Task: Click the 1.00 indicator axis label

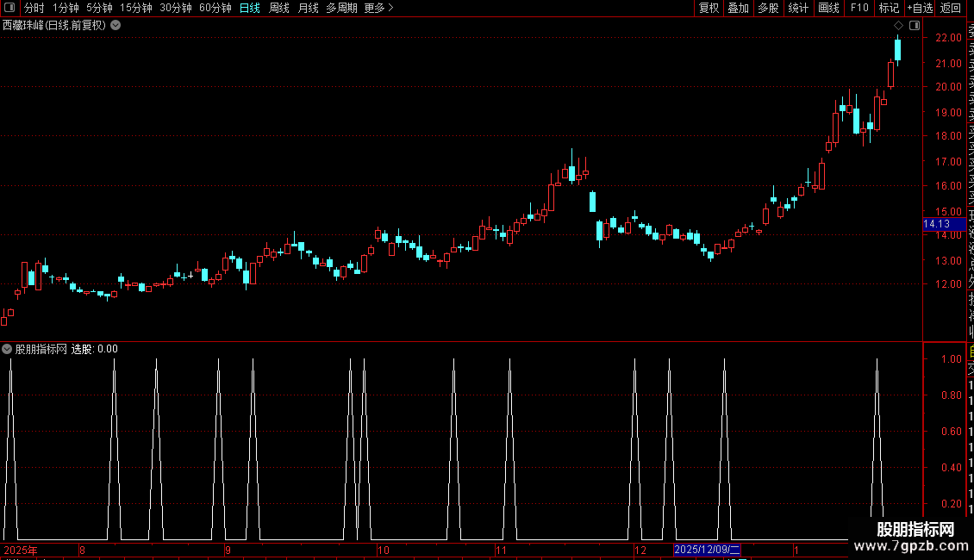Action: tap(952, 359)
